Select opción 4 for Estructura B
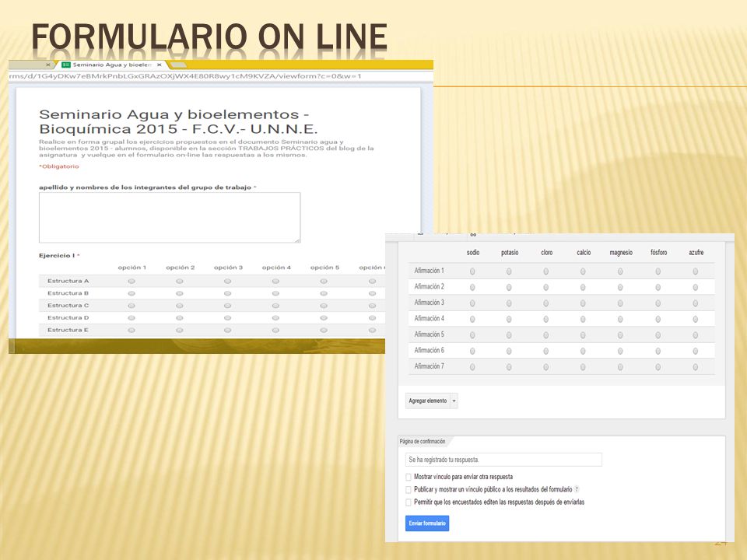Screen dimensions: 747x560 [275, 293]
